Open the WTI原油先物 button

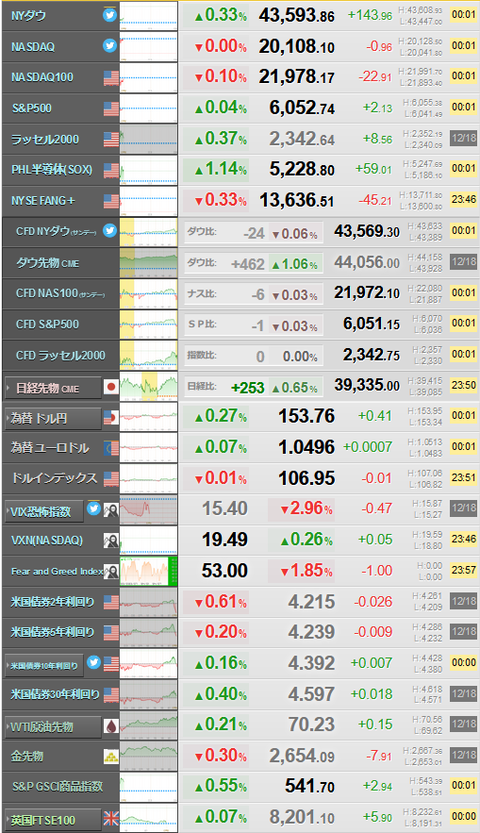point(53,727)
